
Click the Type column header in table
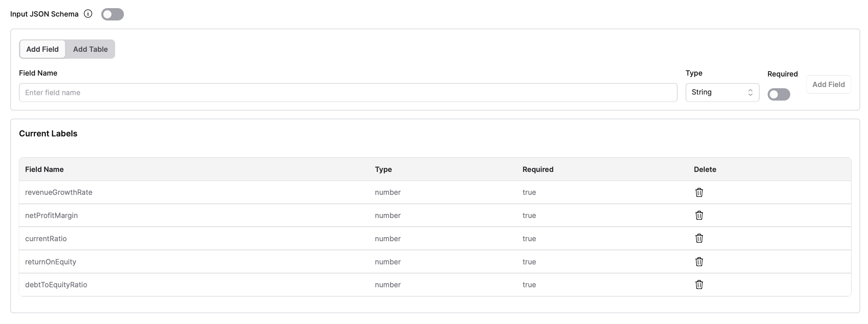click(383, 170)
